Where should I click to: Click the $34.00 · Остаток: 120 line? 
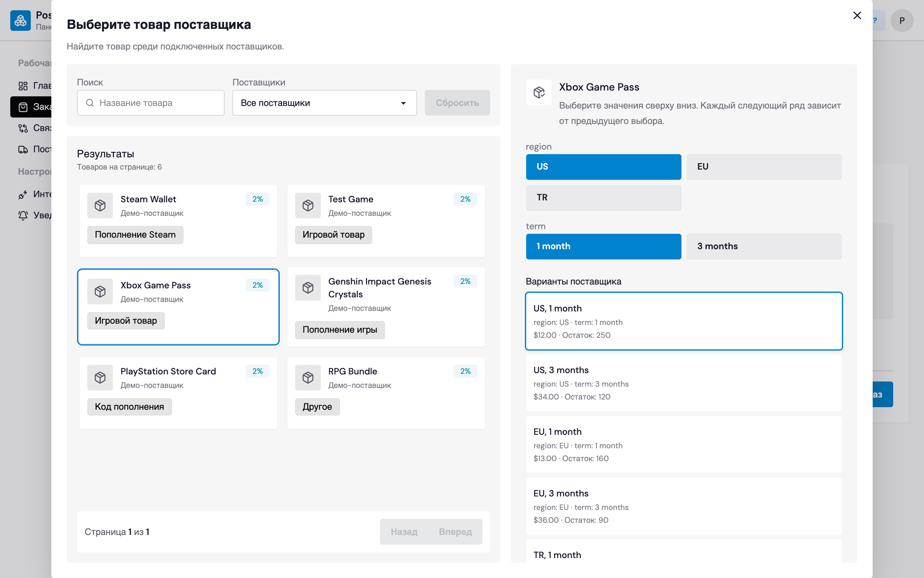tap(572, 397)
